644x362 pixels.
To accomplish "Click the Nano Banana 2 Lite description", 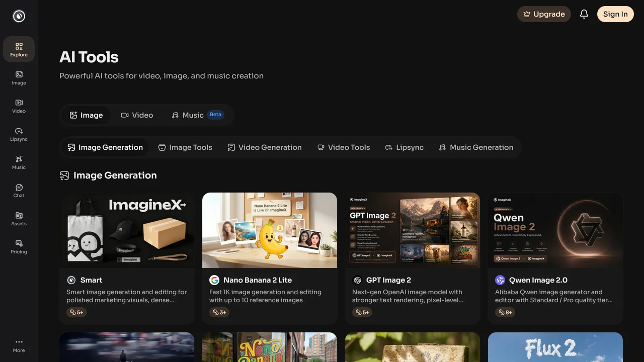I will click(265, 296).
